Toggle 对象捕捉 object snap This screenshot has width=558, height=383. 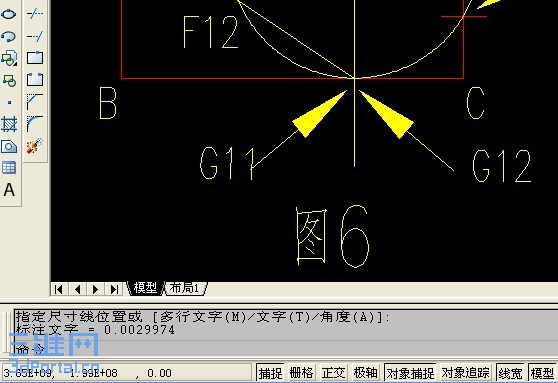click(410, 373)
